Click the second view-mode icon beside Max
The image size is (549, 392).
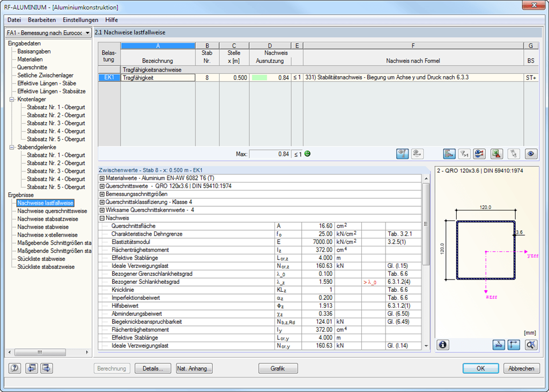pyautogui.click(x=417, y=154)
